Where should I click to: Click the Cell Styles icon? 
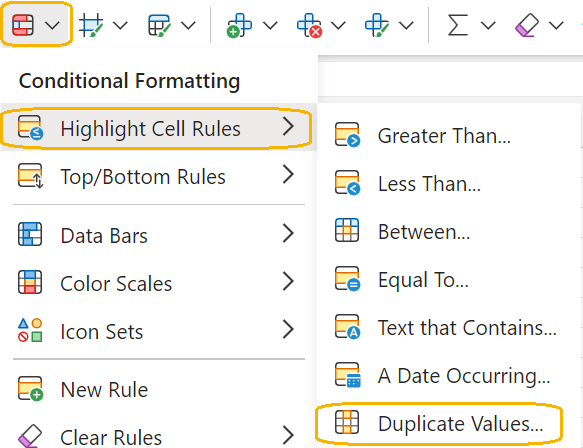(x=159, y=25)
